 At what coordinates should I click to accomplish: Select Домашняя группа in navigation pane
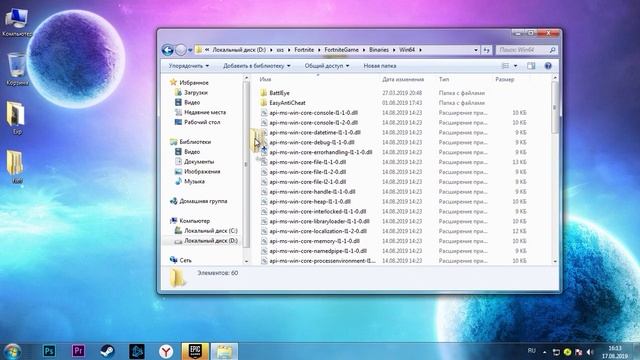pos(203,201)
